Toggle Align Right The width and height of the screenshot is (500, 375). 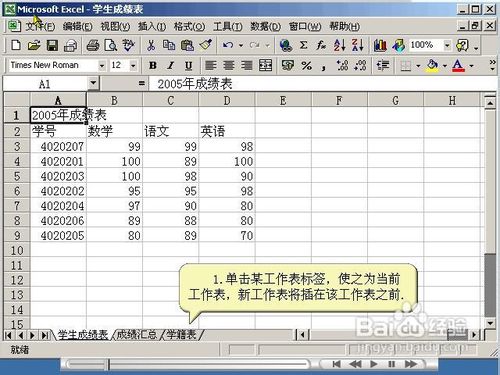click(x=247, y=65)
